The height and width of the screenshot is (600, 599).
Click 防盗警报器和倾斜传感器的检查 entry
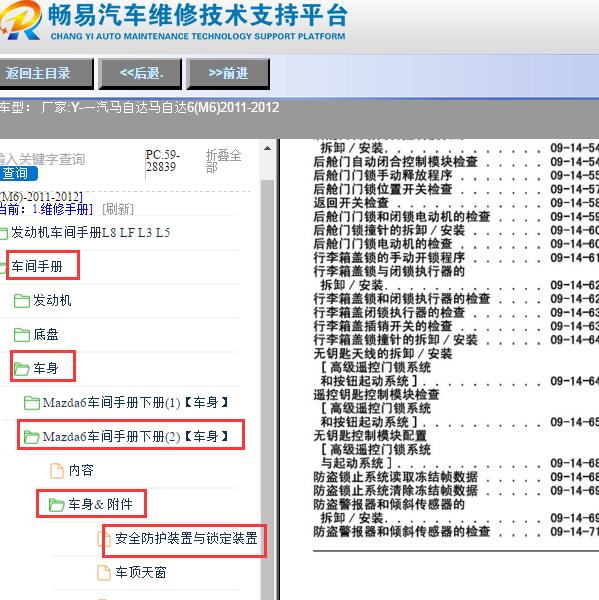pyautogui.click(x=402, y=532)
